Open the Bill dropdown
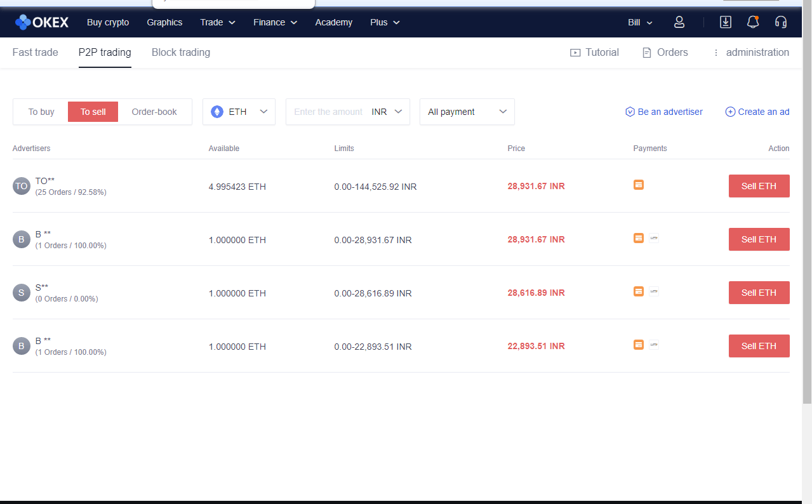812x504 pixels. (x=640, y=22)
